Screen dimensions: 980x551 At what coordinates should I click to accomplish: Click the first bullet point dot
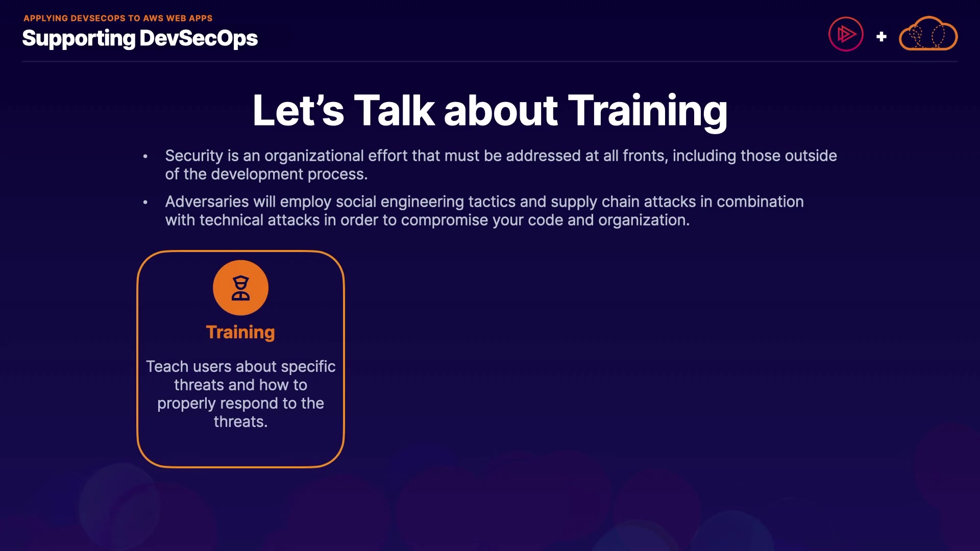click(145, 157)
